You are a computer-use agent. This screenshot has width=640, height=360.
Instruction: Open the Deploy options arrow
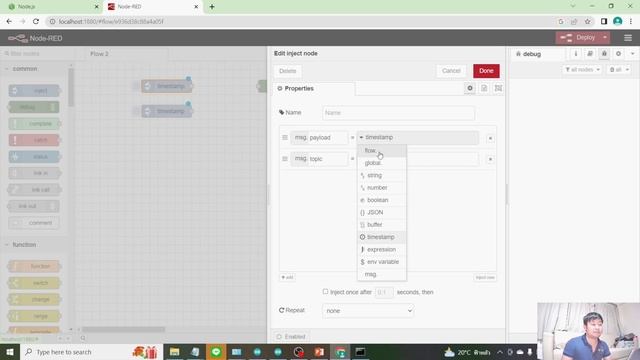coord(605,38)
